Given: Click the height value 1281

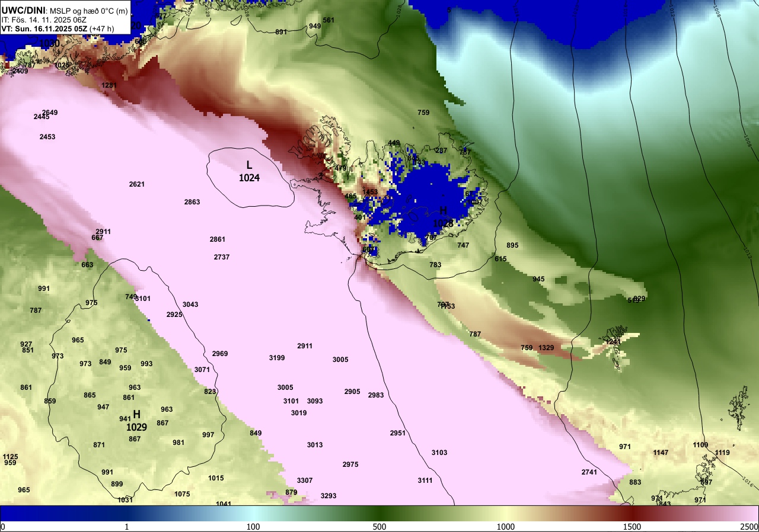Looking at the screenshot, I should [109, 85].
